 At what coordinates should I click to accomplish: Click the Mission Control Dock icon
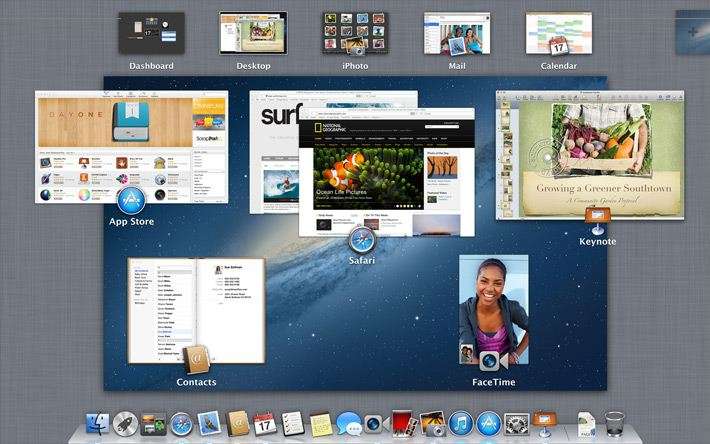pyautogui.click(x=154, y=424)
